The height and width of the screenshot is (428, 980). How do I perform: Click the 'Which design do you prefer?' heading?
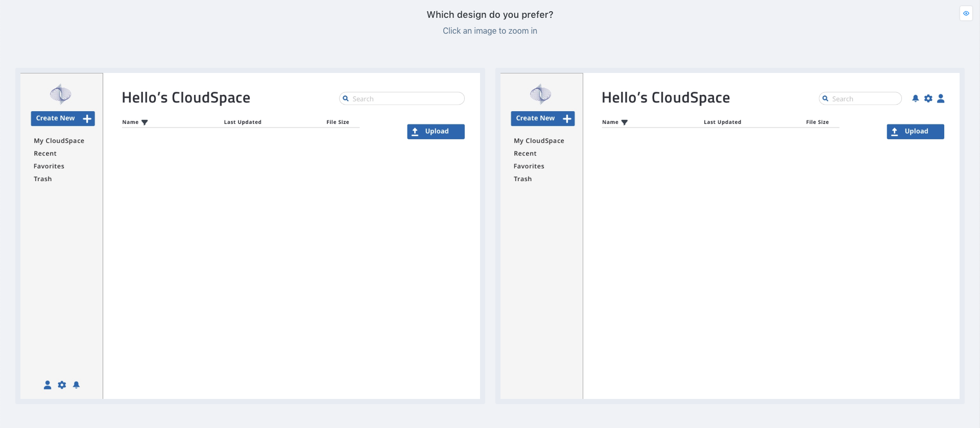click(x=490, y=15)
